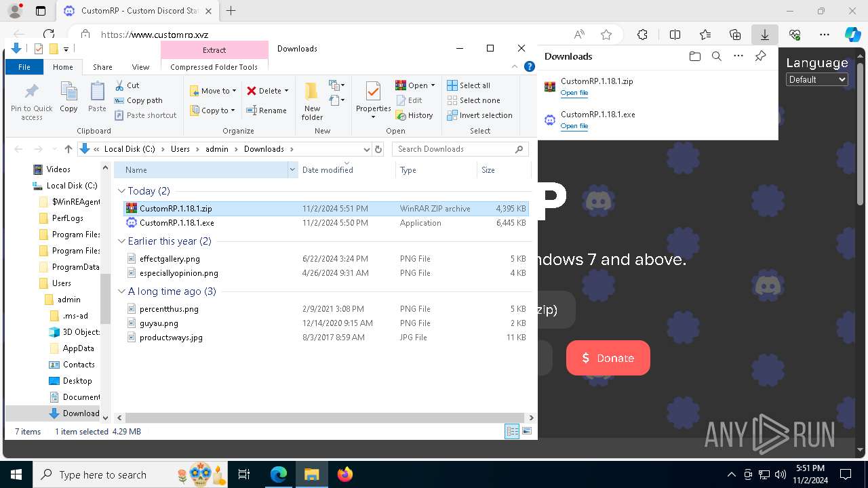The image size is (868, 488).
Task: Click Invert selection
Action: 479,115
